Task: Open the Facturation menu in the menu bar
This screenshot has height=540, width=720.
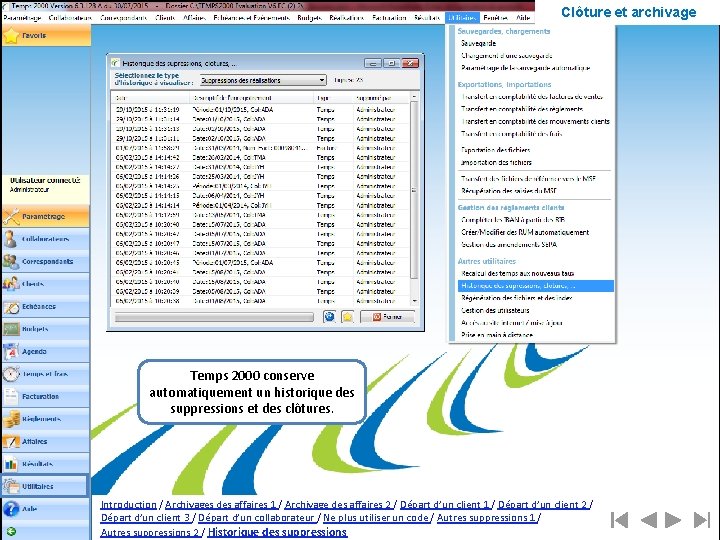Action: coord(389,17)
